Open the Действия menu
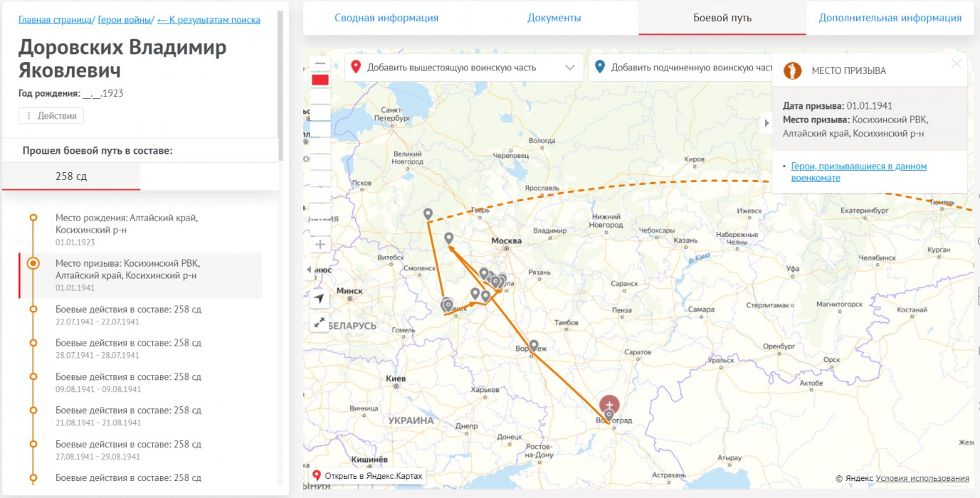This screenshot has width=980, height=498. tap(51, 116)
